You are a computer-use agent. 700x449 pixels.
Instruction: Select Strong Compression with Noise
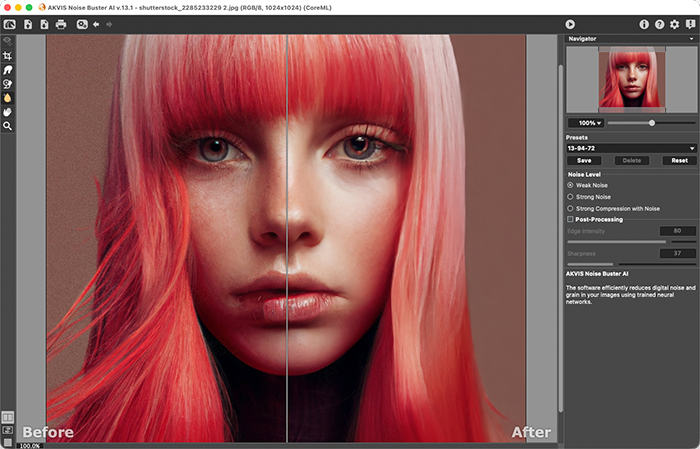click(571, 208)
